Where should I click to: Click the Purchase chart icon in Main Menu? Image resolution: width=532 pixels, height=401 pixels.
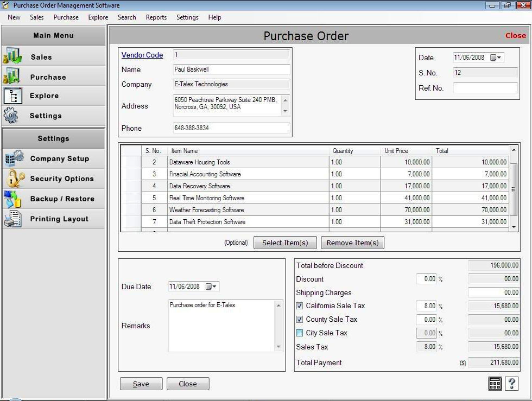click(12, 77)
